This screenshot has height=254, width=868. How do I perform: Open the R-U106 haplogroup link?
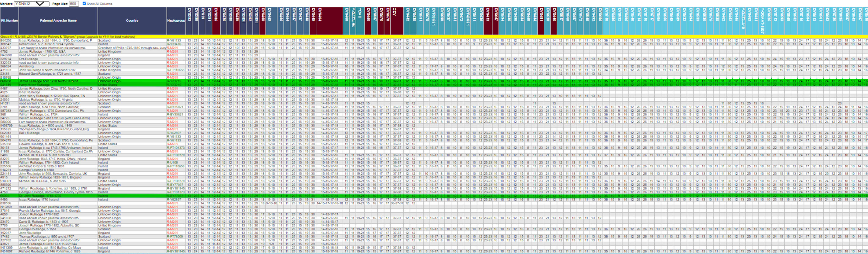(172, 162)
